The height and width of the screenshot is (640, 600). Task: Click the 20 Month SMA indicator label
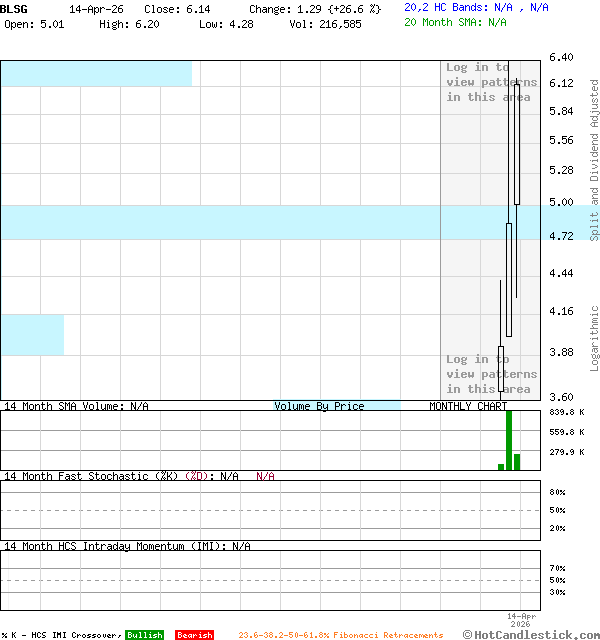click(x=455, y=21)
